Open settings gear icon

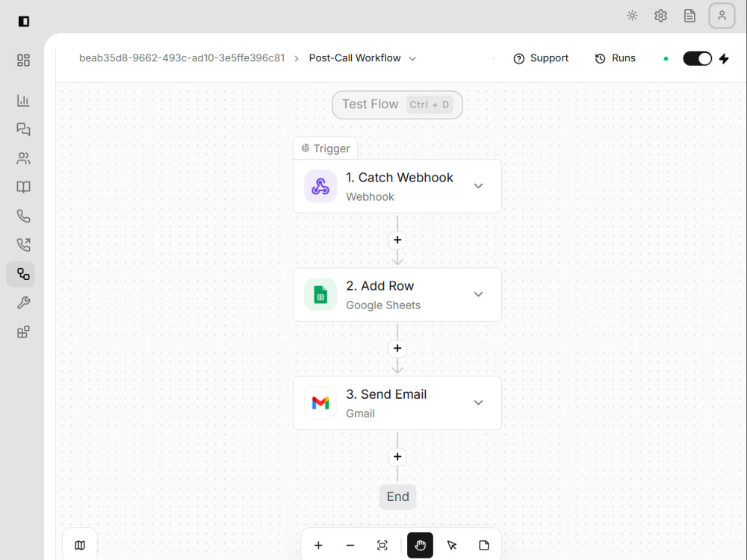[x=661, y=16]
